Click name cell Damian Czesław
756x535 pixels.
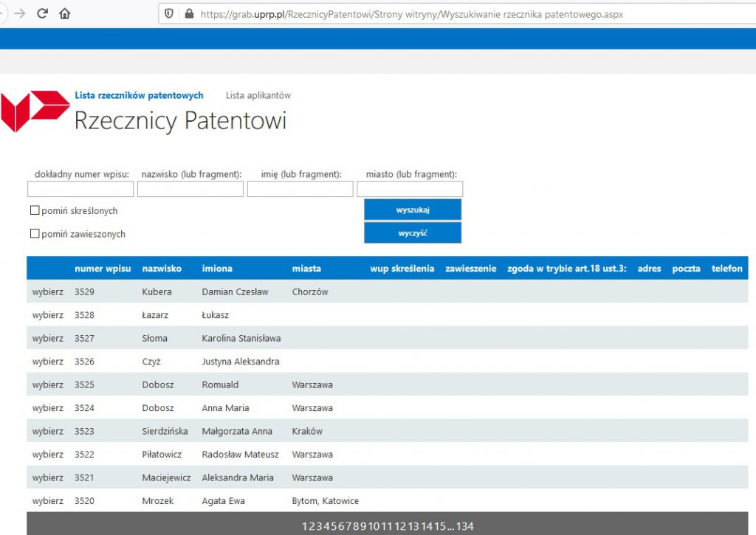[235, 291]
